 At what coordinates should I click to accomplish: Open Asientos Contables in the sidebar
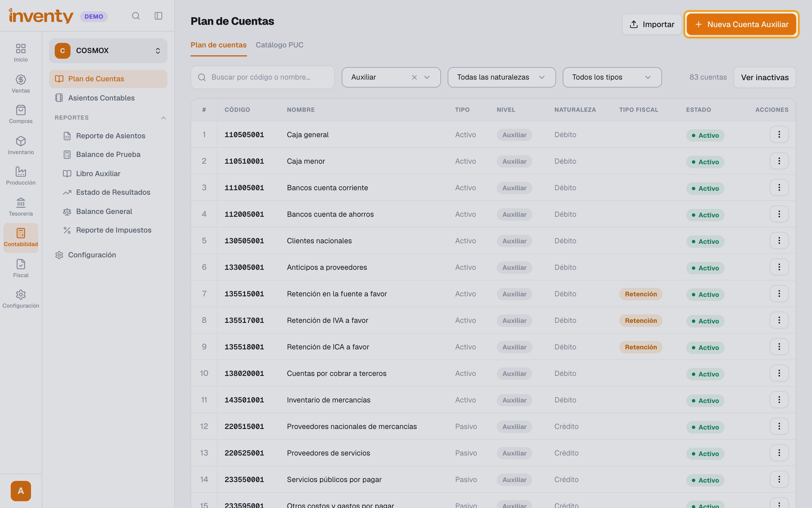tap(108, 98)
